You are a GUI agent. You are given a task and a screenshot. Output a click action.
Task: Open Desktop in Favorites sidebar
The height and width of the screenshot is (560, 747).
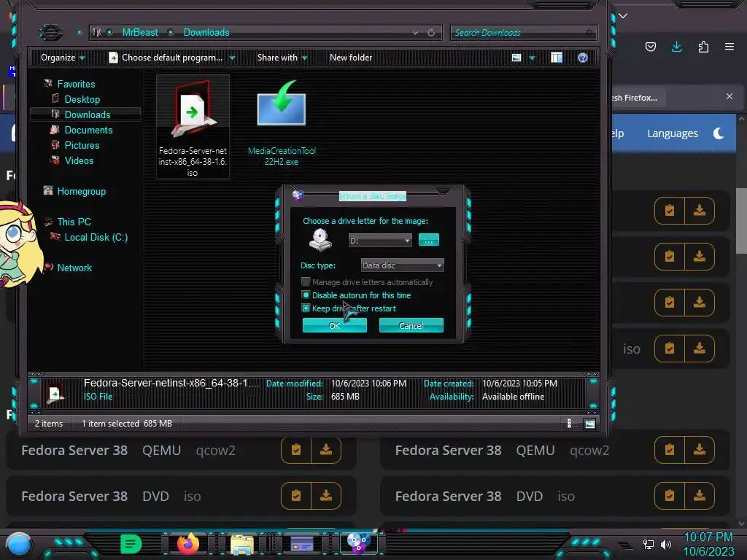[x=82, y=99]
